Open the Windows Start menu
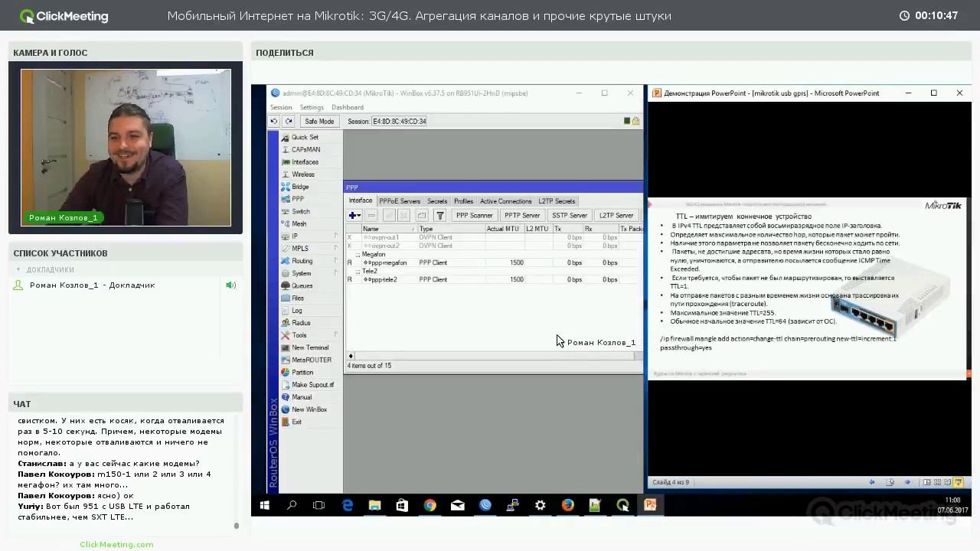 pos(264,505)
